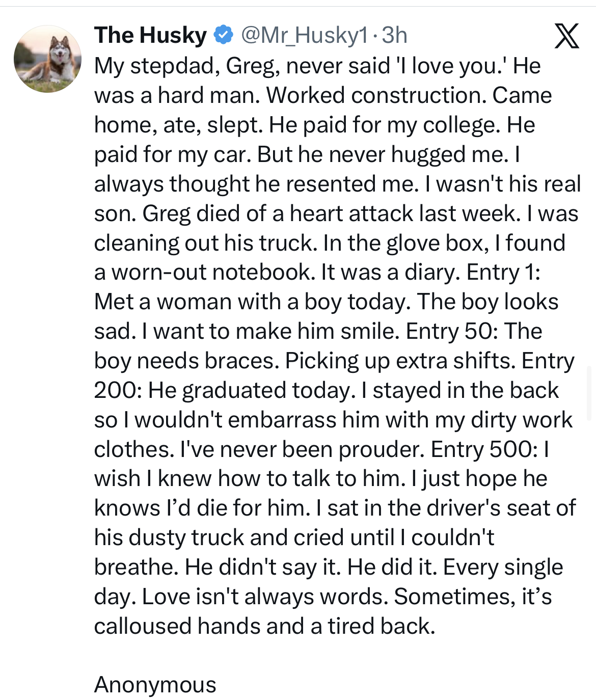Click the 3h post timestamp

[394, 35]
